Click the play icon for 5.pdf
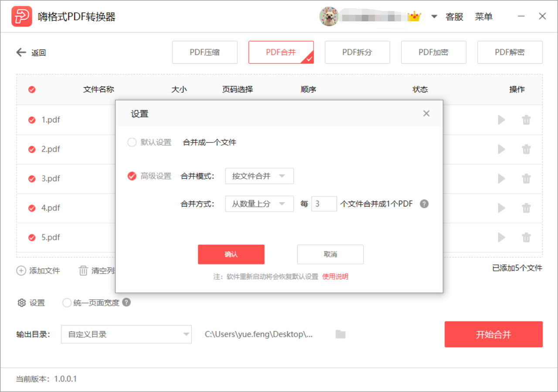Screen dimensions: 558x392 pos(502,237)
